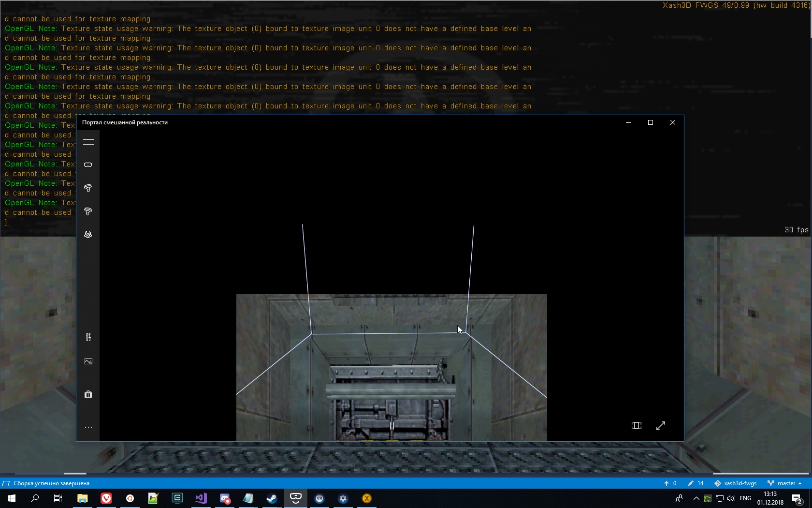812x508 pixels.
Task: Expand the three-dots more options in sidebar
Action: coord(88,427)
